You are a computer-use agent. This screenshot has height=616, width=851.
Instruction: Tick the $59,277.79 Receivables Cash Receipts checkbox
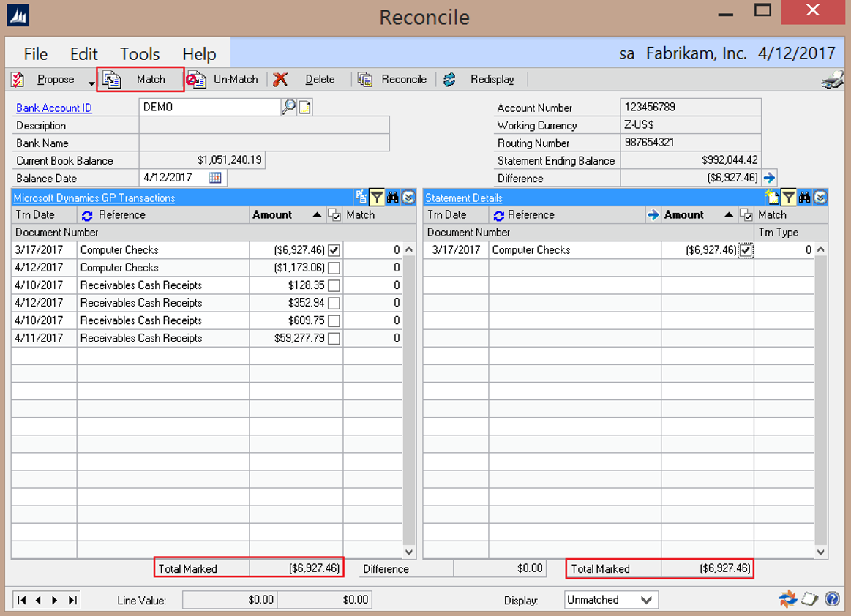pos(334,338)
